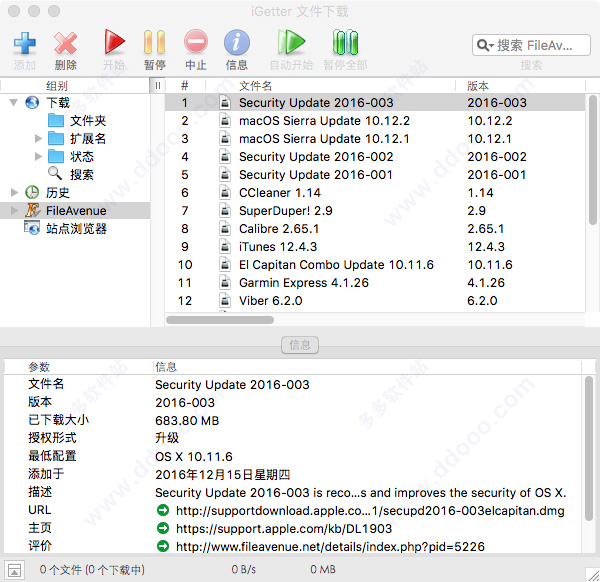
Task: Select the 下载 globe icon in sidebar
Action: 32,103
